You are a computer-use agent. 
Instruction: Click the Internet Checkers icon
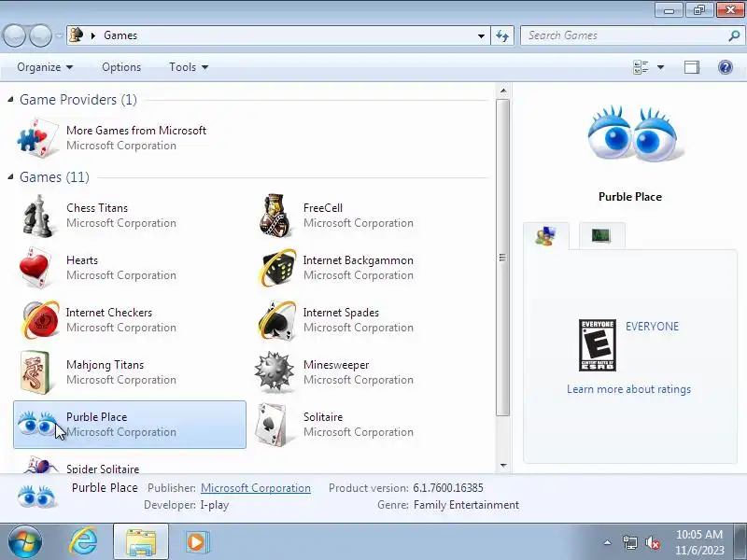pos(40,319)
